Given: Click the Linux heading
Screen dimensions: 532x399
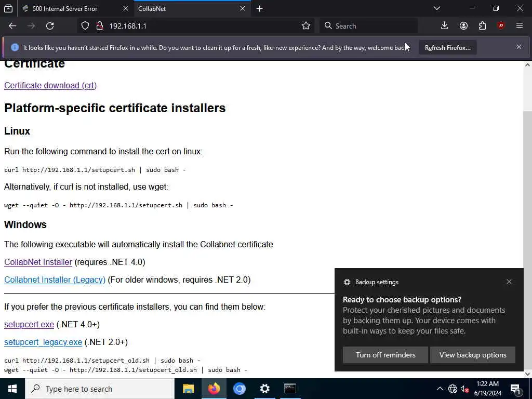Looking at the screenshot, I should [x=17, y=131].
